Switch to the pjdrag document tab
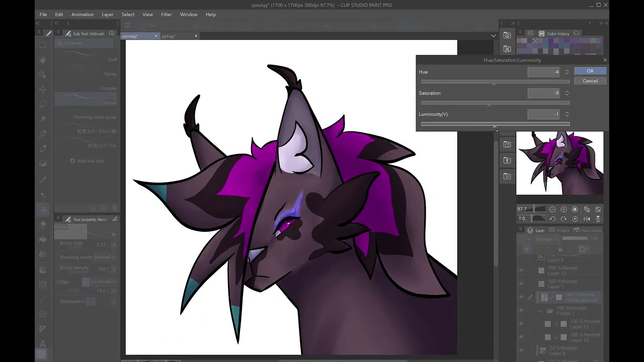The height and width of the screenshot is (362, 644). point(179,36)
